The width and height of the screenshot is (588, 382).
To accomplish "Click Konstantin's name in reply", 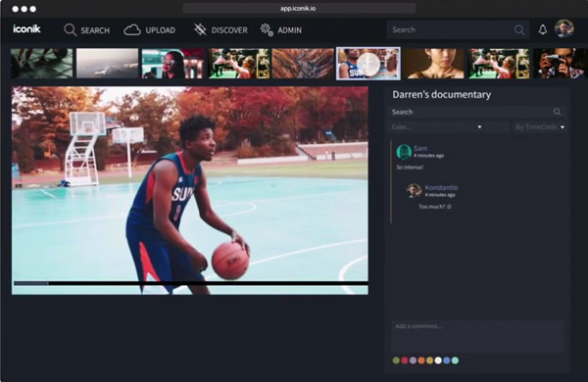I will pyautogui.click(x=441, y=187).
